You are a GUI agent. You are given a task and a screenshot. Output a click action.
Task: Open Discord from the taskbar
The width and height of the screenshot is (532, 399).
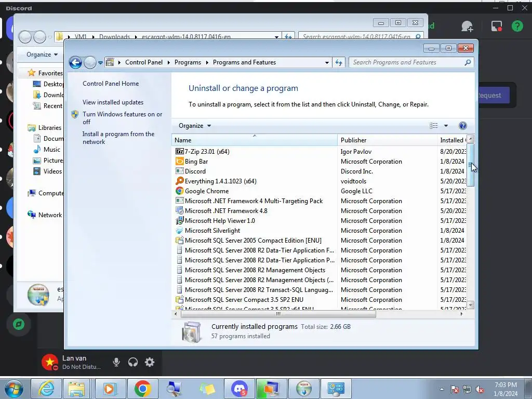pos(239,389)
